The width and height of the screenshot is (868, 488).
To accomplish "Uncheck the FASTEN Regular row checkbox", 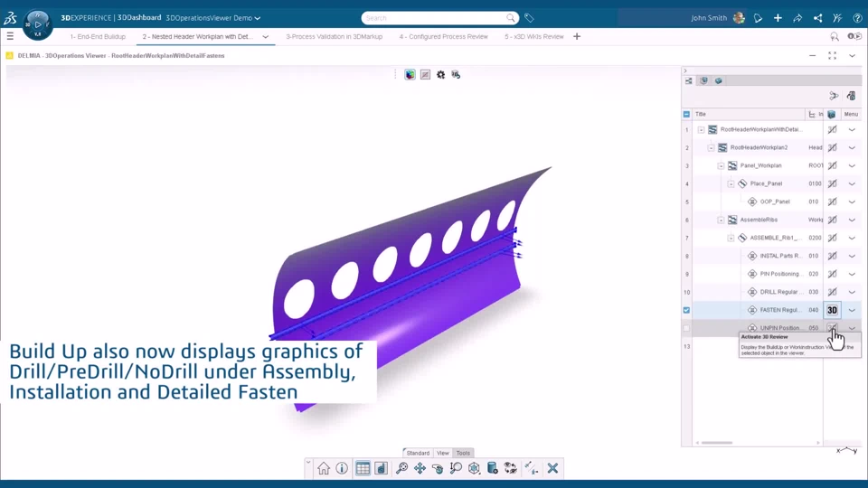I will click(686, 310).
